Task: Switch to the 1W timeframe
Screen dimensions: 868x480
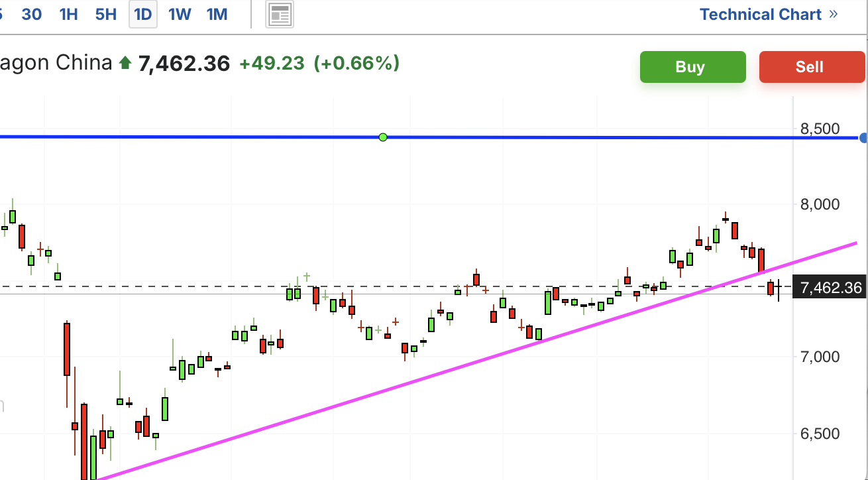Action: [x=180, y=14]
